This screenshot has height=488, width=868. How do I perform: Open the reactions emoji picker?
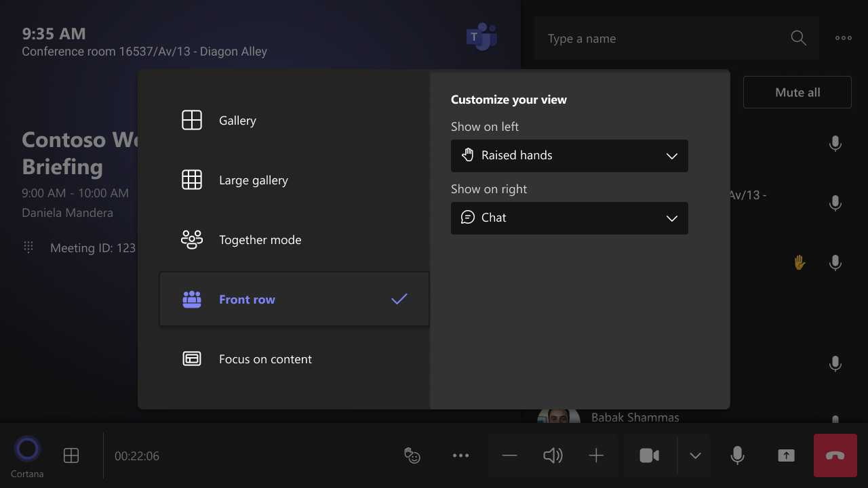[413, 455]
